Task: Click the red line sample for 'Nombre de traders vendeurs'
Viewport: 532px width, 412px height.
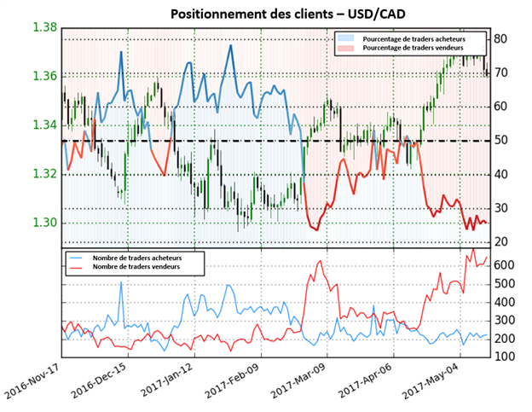Action: click(76, 267)
